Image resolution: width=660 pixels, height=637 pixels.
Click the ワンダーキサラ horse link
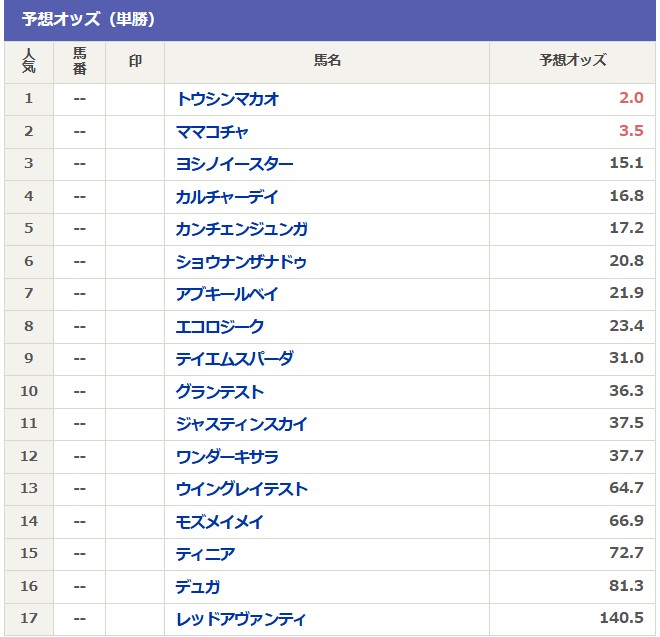coord(227,457)
